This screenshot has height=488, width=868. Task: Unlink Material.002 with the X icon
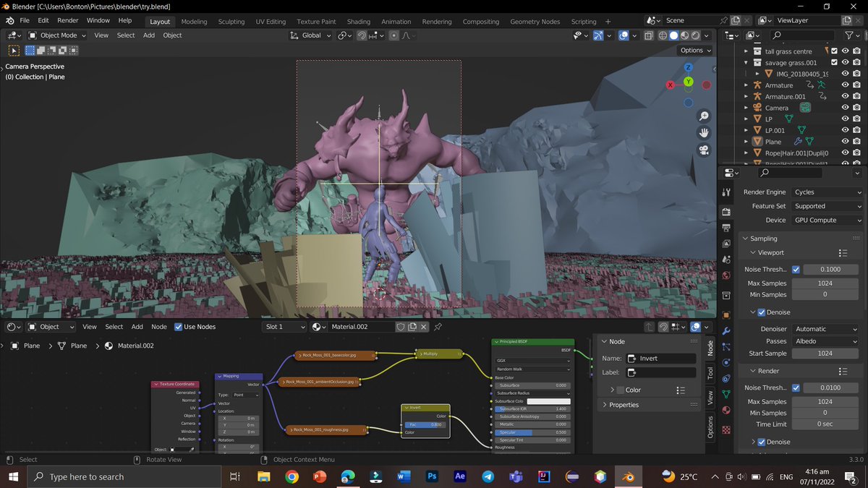pos(425,327)
